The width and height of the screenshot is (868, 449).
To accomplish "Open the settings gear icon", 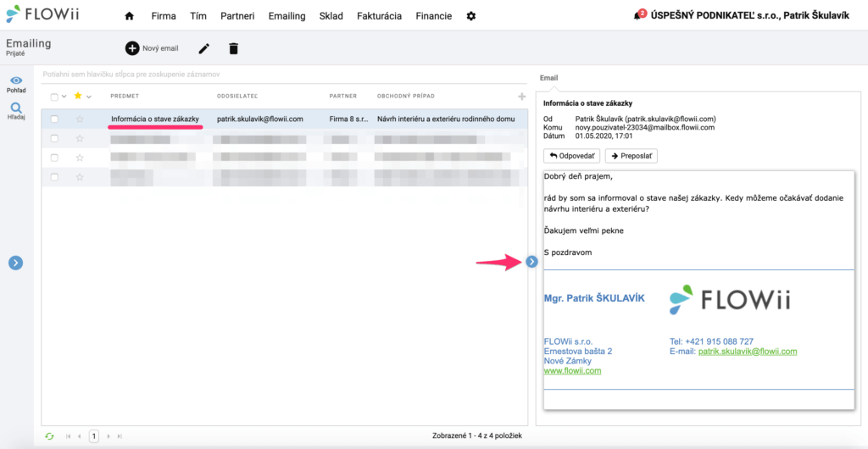I will click(471, 16).
